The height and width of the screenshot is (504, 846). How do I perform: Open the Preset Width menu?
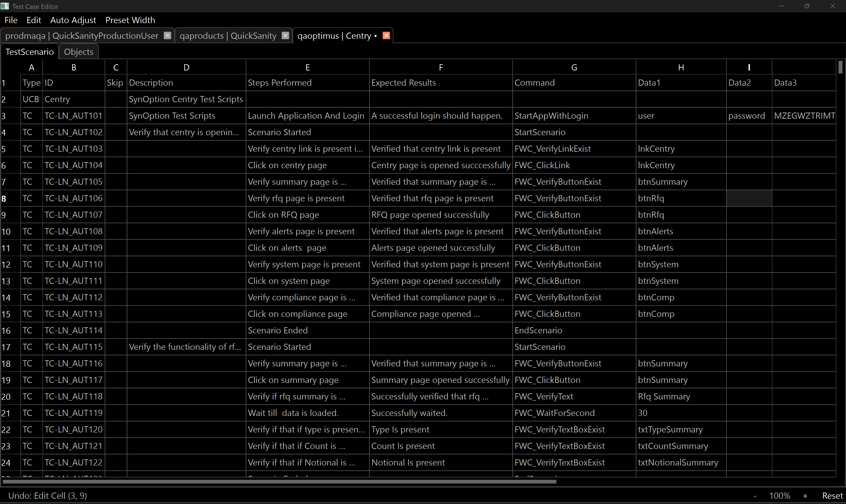130,20
